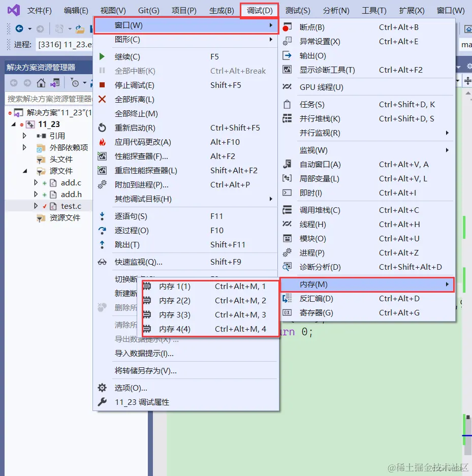Click the Registers 0X icon

287,313
